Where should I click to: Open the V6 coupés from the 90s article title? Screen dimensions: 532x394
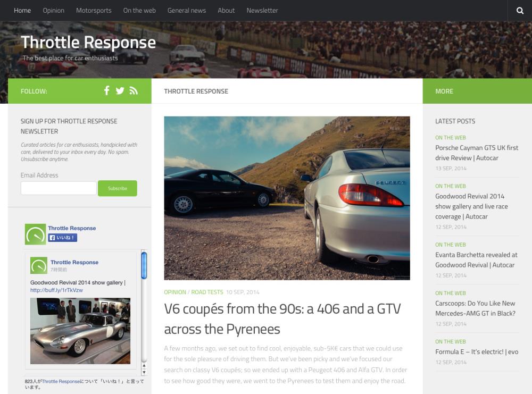click(x=282, y=318)
